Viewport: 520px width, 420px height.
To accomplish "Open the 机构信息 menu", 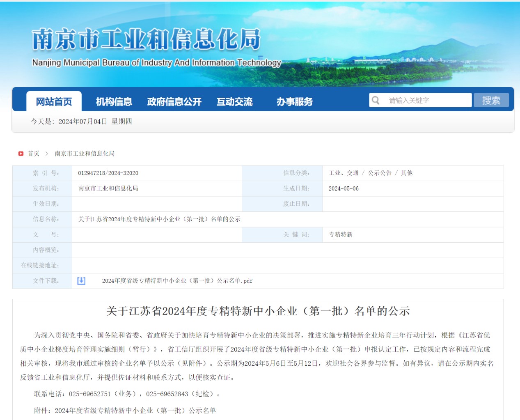I will pyautogui.click(x=114, y=101).
